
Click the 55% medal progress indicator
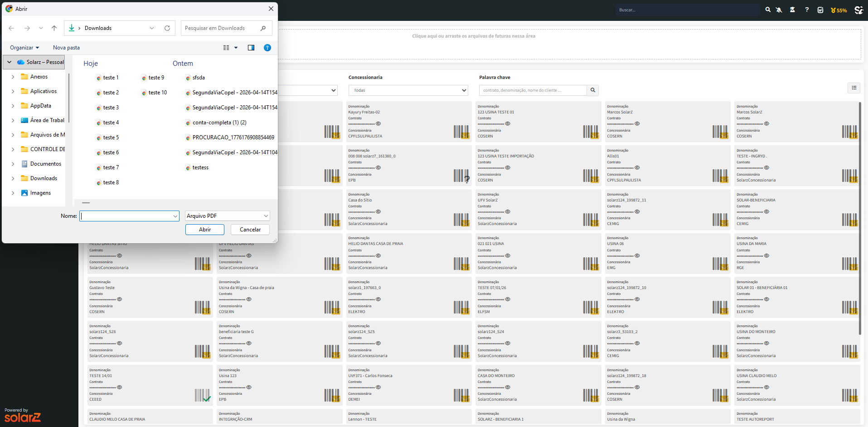[x=839, y=10]
